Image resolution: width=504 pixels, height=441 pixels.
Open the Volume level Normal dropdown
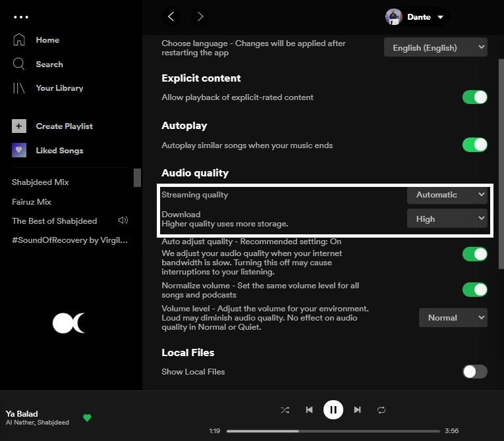[x=453, y=318]
